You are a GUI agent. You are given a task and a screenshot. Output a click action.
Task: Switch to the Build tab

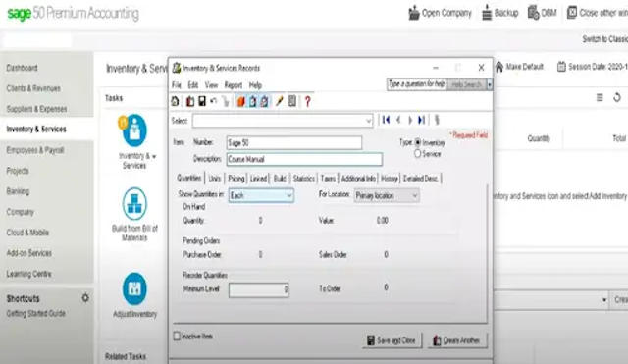click(x=280, y=179)
